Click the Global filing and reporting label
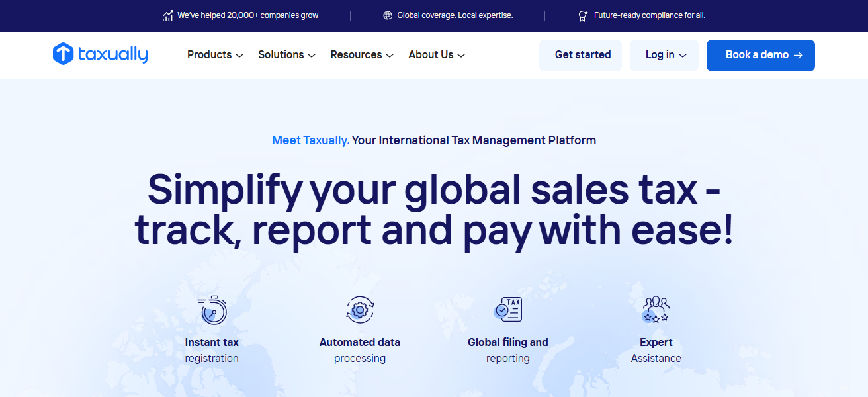The image size is (868, 397). pyautogui.click(x=508, y=350)
